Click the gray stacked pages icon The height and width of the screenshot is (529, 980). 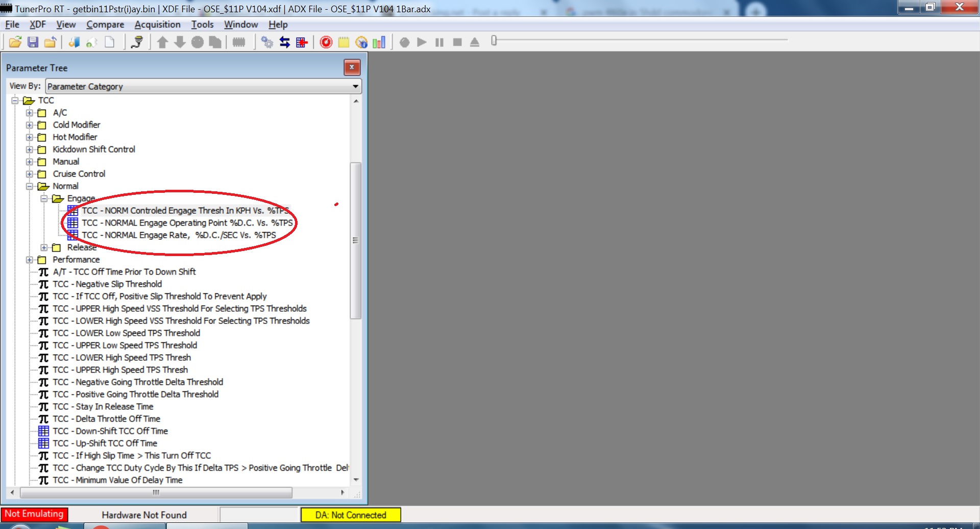[215, 42]
